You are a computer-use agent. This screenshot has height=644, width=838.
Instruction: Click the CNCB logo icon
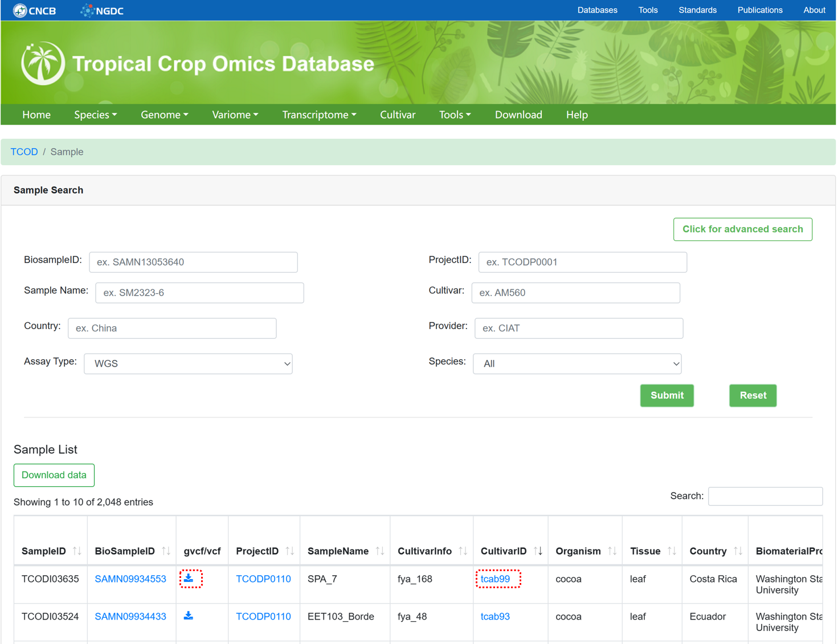[x=20, y=10]
